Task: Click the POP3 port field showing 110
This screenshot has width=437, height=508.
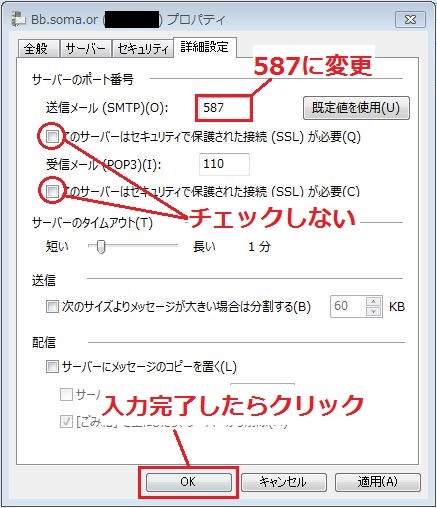Action: click(x=224, y=164)
